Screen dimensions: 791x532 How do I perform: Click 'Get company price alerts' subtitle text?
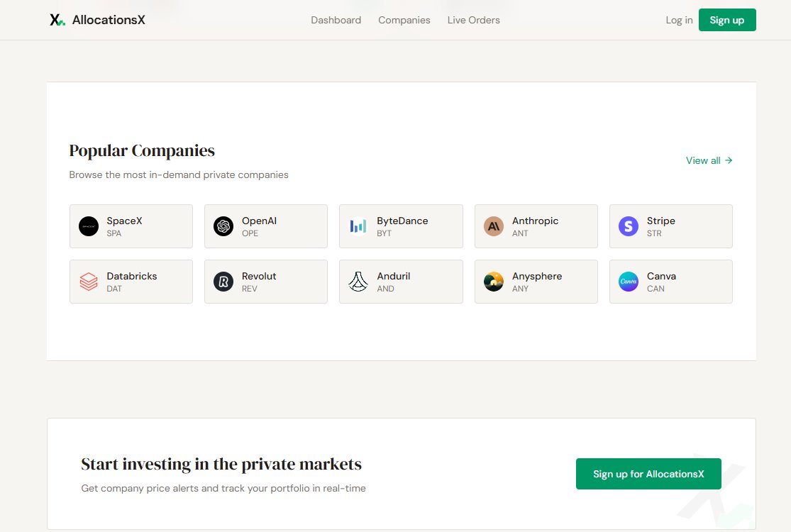[x=223, y=488]
